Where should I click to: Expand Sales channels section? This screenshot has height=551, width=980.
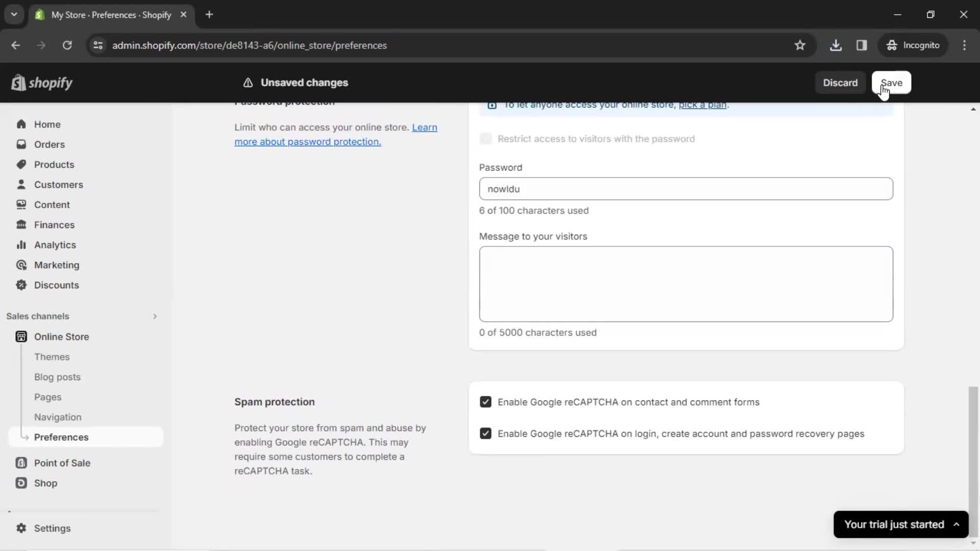coord(154,315)
